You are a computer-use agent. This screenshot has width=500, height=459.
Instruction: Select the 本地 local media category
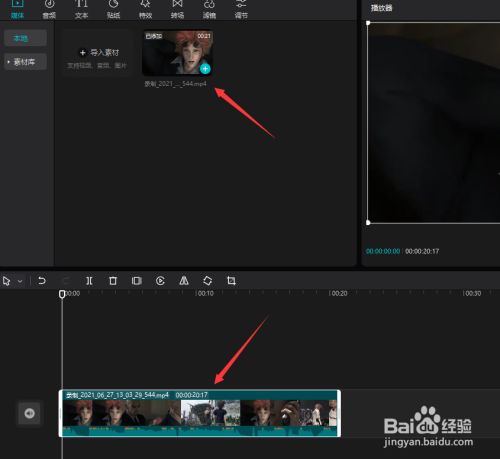25,38
